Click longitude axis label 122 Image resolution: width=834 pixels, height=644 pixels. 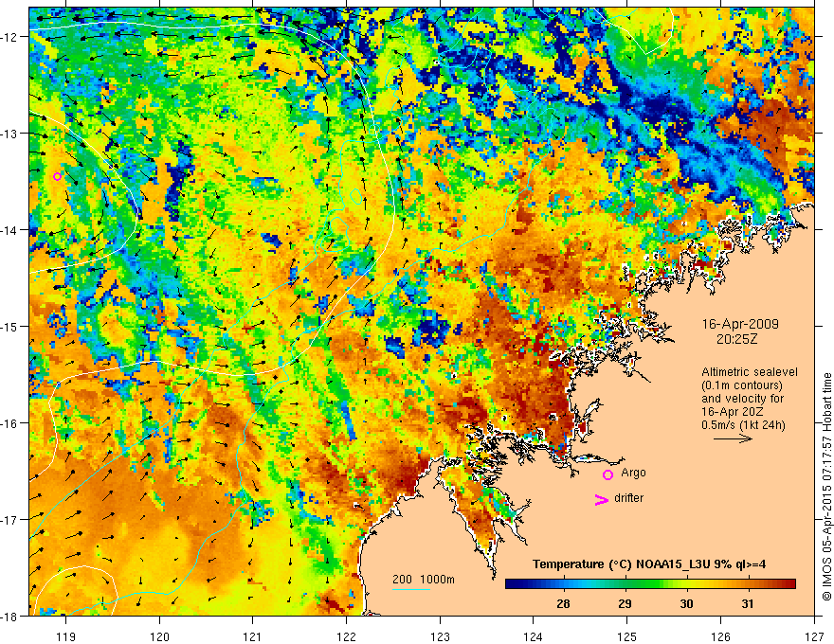point(346,636)
